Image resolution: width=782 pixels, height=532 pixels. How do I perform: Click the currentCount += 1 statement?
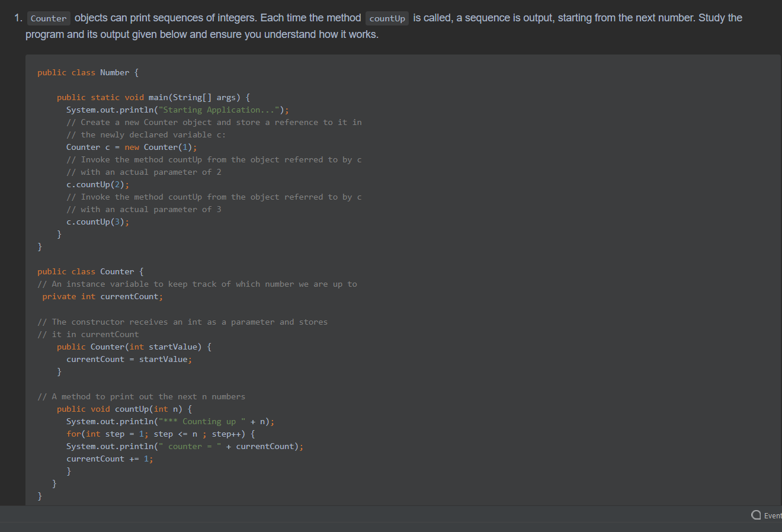pyautogui.click(x=110, y=459)
